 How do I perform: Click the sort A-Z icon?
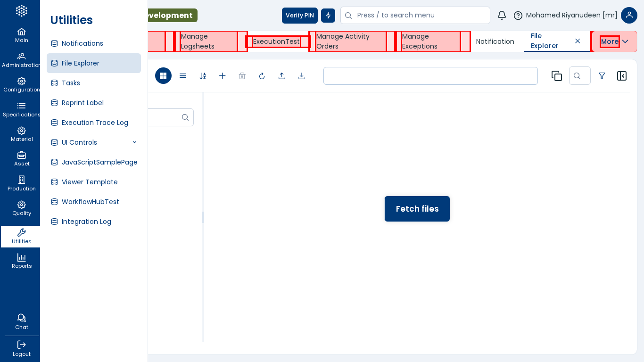pos(203,76)
